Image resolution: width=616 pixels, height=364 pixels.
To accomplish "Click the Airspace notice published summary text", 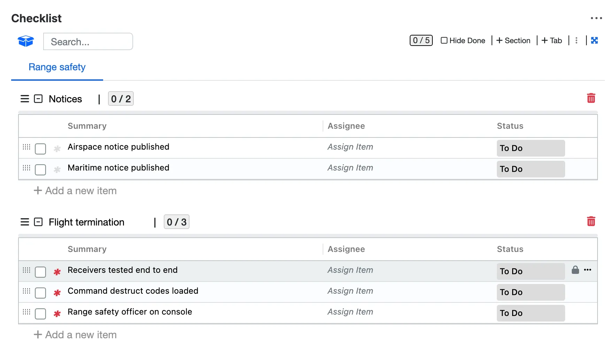I will click(x=118, y=147).
